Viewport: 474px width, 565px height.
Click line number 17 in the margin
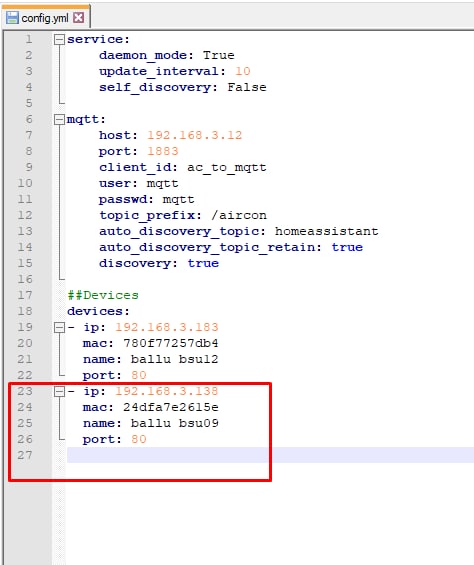point(25,295)
